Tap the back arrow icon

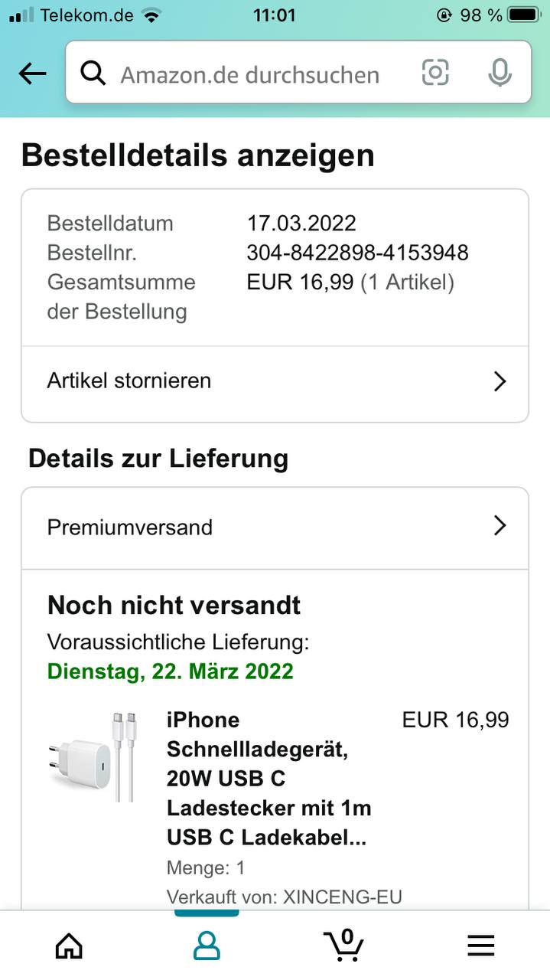coord(32,73)
